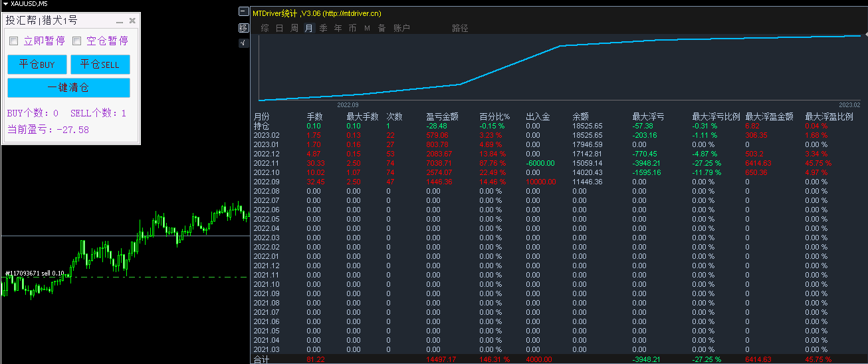This screenshot has width=868, height=364.
Task: Click the 10000.00 deposit value
Action: coord(541,182)
